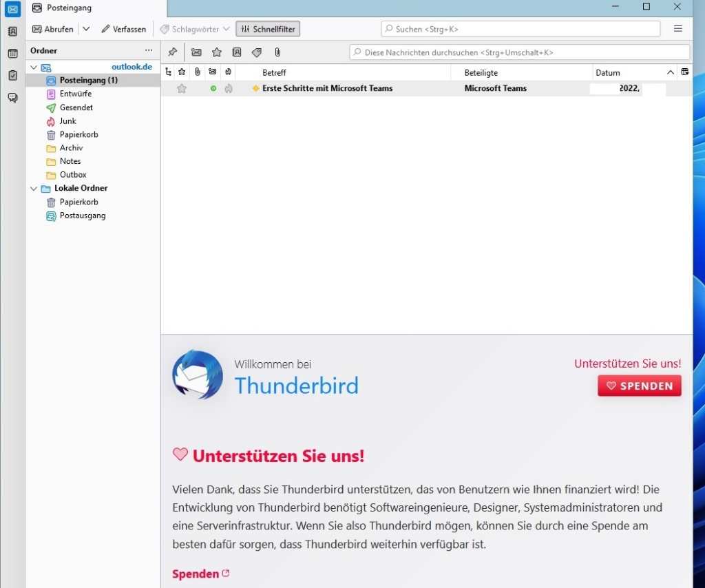Open the Ordner pane options (three dots)
The image size is (705, 588).
[x=149, y=50]
